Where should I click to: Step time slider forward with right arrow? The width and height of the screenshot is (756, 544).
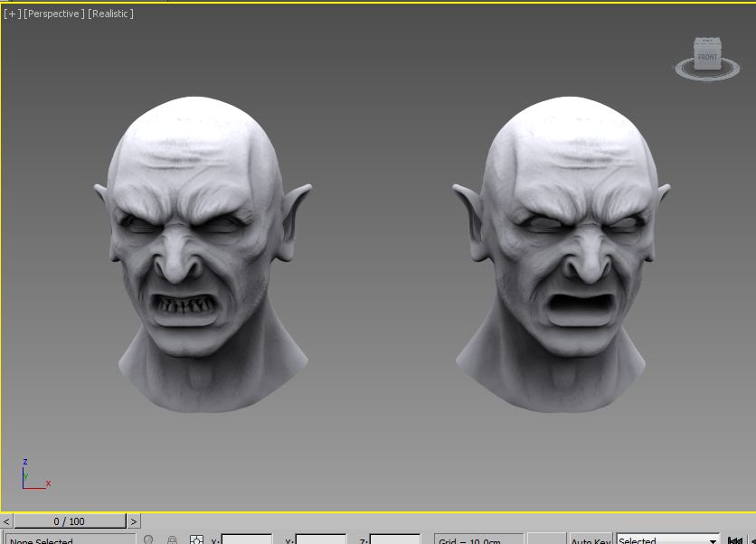click(134, 521)
